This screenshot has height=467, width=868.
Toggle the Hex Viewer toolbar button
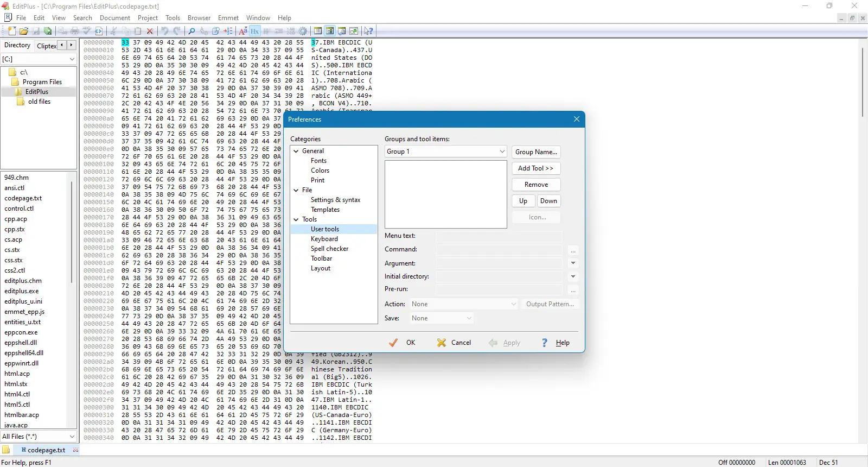coord(255,31)
